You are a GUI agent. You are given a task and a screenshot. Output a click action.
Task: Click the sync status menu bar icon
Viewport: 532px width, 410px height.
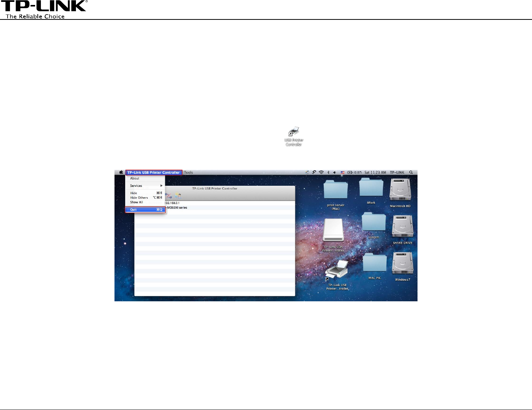(314, 172)
